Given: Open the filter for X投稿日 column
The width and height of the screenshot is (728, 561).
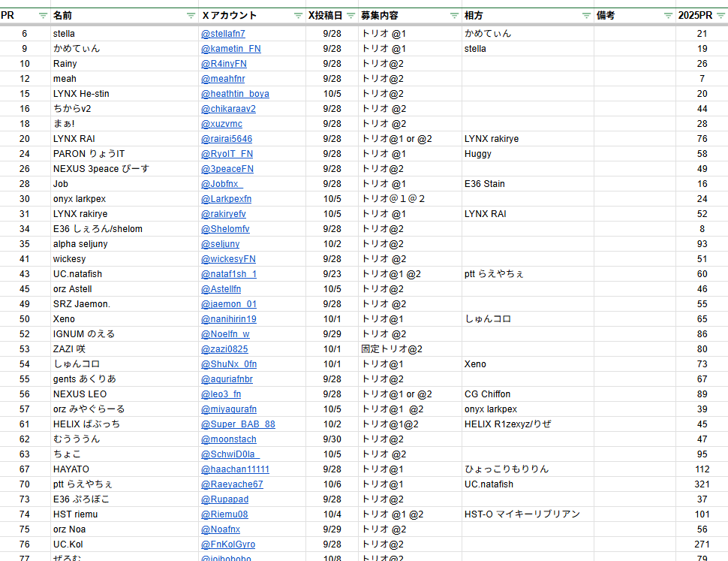Looking at the screenshot, I should pyautogui.click(x=351, y=16).
